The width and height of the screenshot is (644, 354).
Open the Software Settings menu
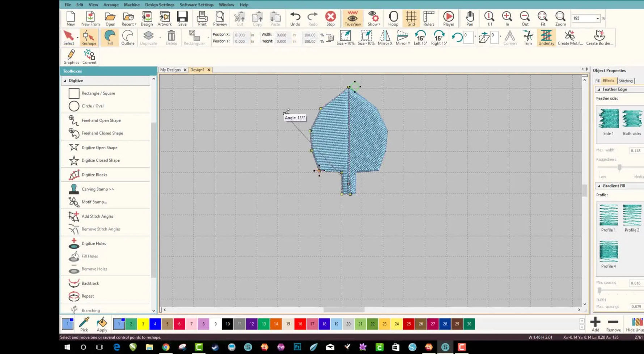196,5
